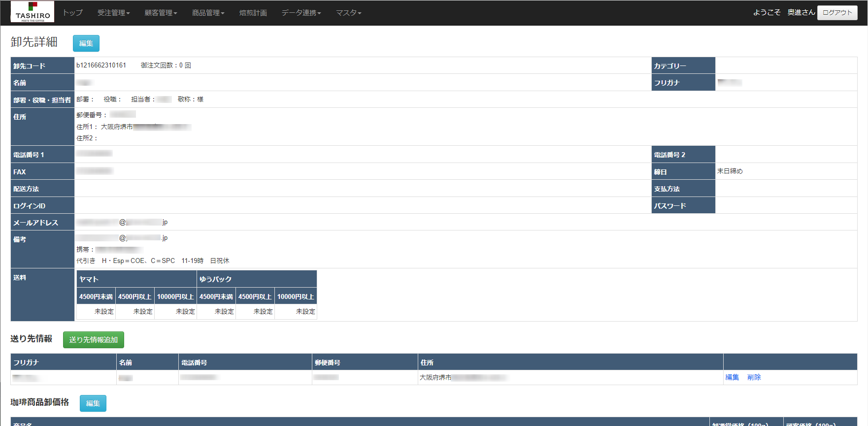The image size is (868, 426).
Task: Click 削除 link in the destination row
Action: (x=754, y=377)
